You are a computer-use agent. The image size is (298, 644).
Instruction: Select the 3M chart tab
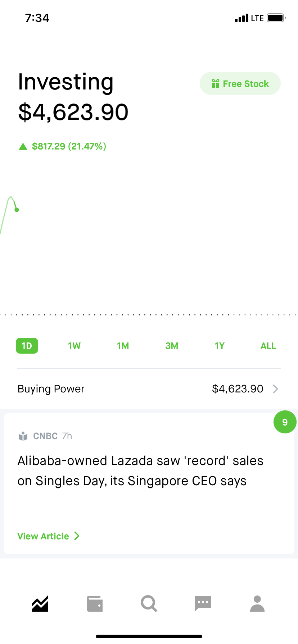coord(172,346)
